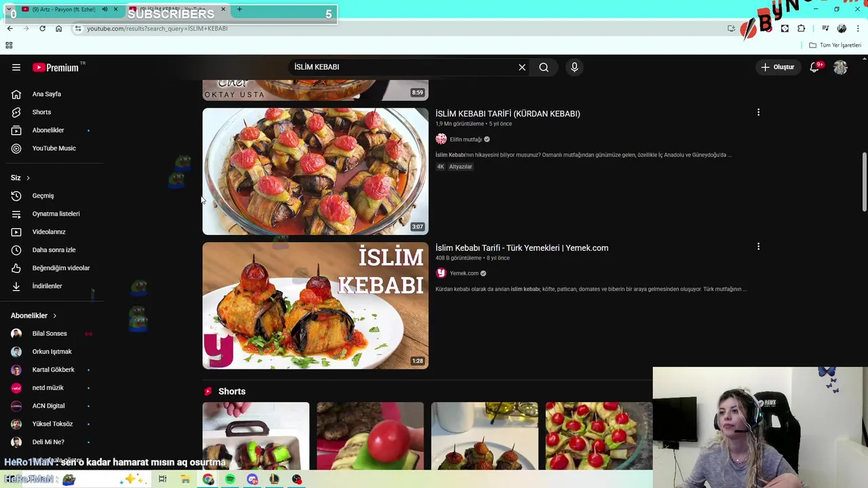Start voice search with the microphone
868x488 pixels.
[574, 67]
